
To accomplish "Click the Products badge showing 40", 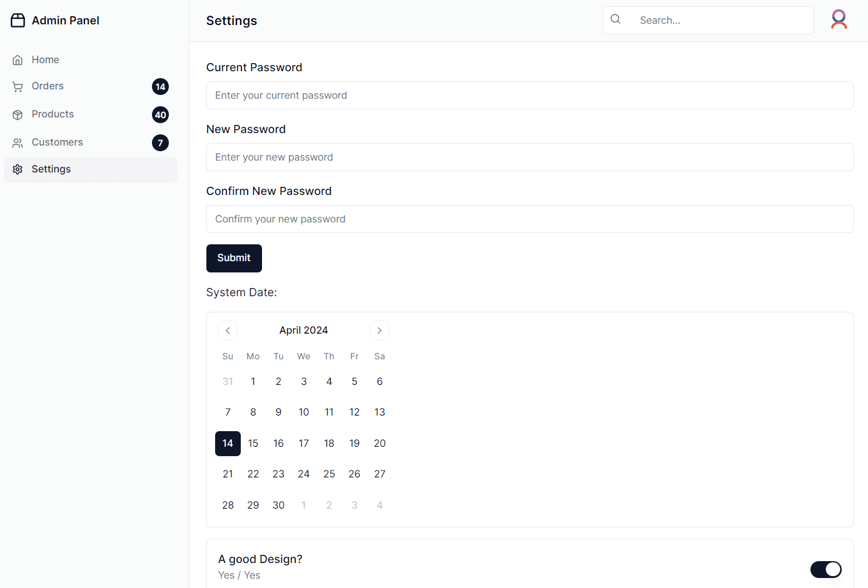I will pos(161,115).
